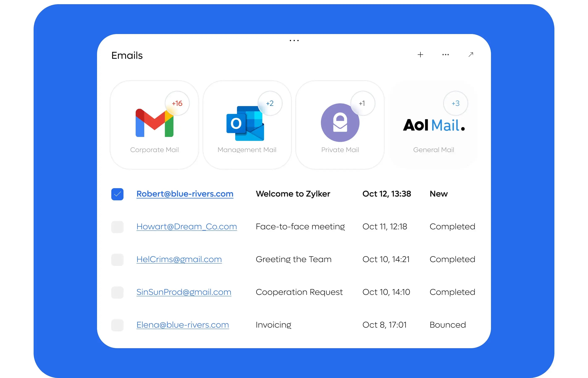This screenshot has width=588, height=378.
Task: Click the +3 badge on General Mail
Action: click(x=455, y=103)
